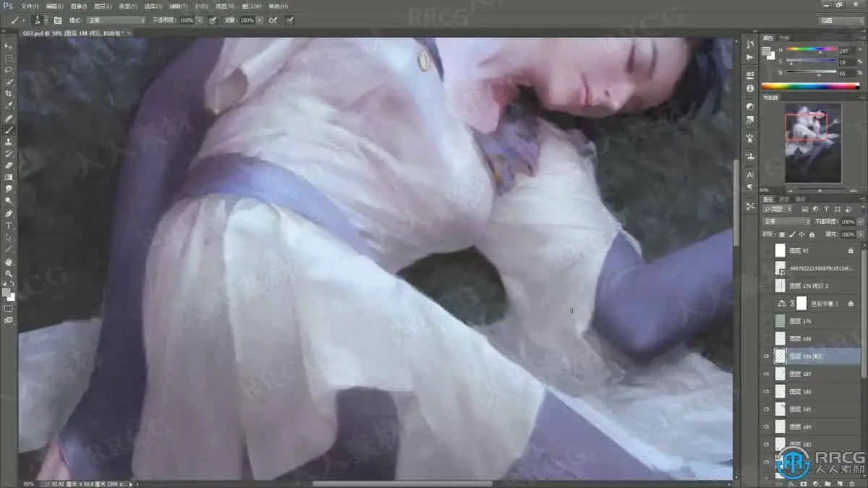Click the color spectrum ramp bar
The height and width of the screenshot is (488, 868).
810,87
